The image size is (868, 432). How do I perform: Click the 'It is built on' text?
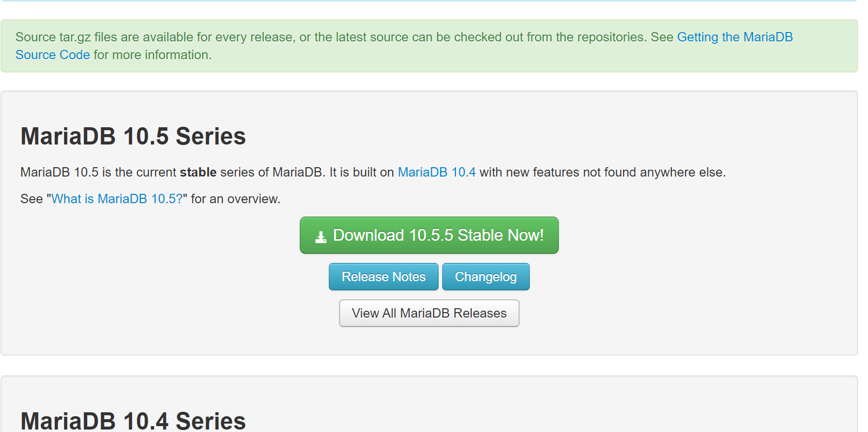click(x=361, y=172)
